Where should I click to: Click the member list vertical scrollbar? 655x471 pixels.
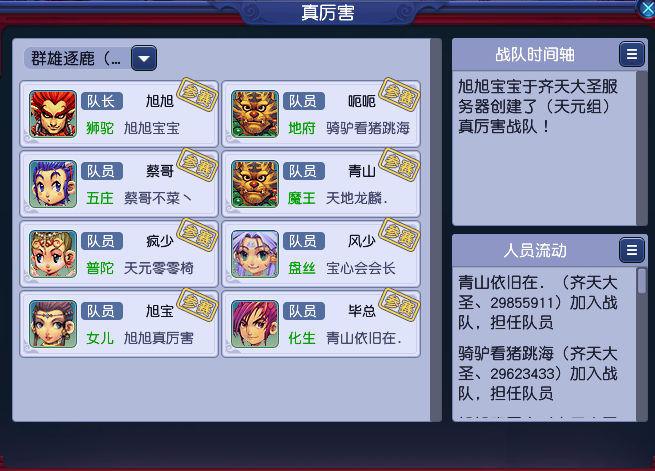[x=436, y=230]
